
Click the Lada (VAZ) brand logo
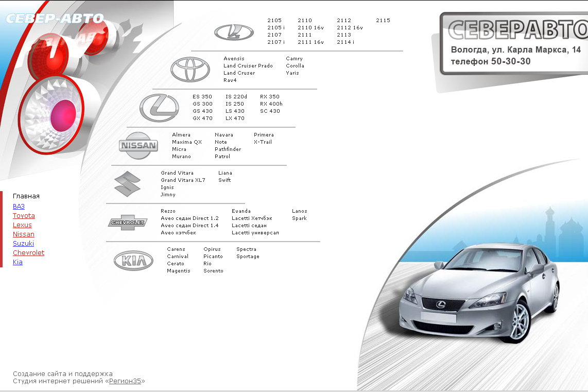(x=234, y=32)
